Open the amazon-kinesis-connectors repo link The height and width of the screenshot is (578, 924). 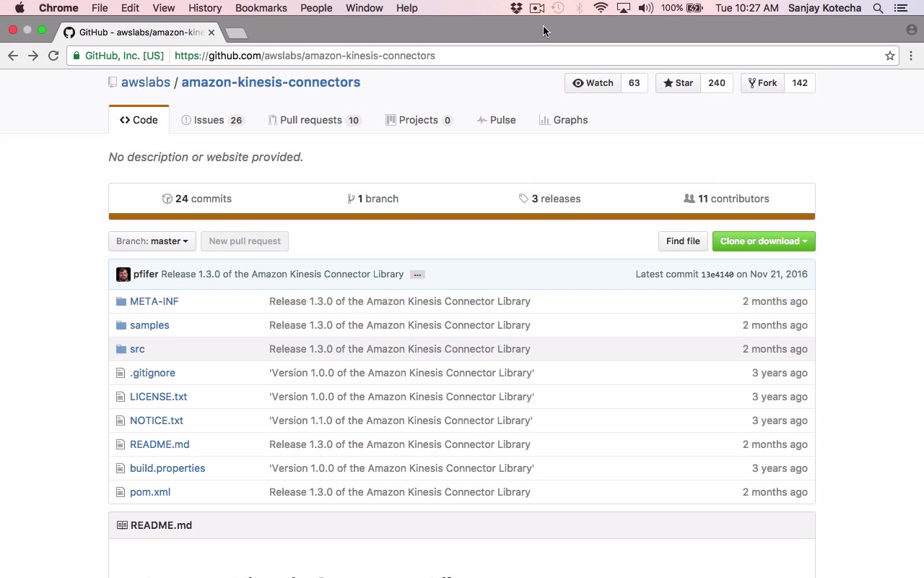tap(271, 82)
